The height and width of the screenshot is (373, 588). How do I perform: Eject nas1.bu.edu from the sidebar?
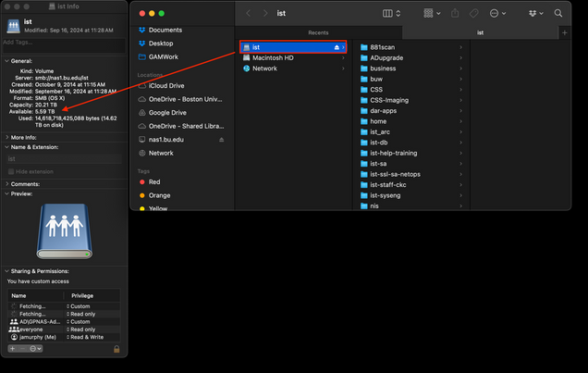[x=220, y=139]
